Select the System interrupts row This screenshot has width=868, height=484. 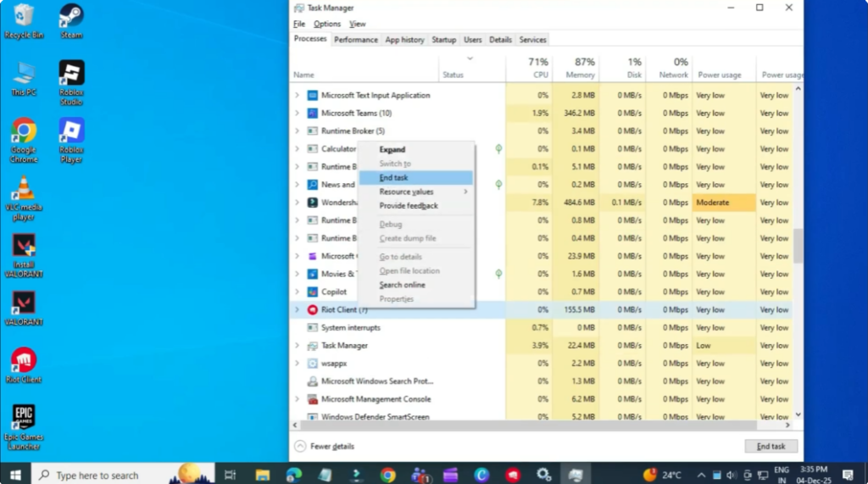540,328
